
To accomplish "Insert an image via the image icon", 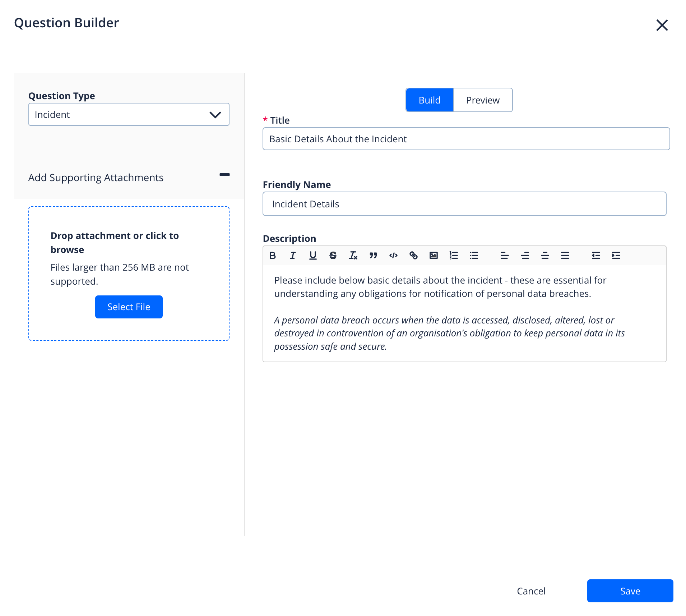I will click(x=434, y=256).
